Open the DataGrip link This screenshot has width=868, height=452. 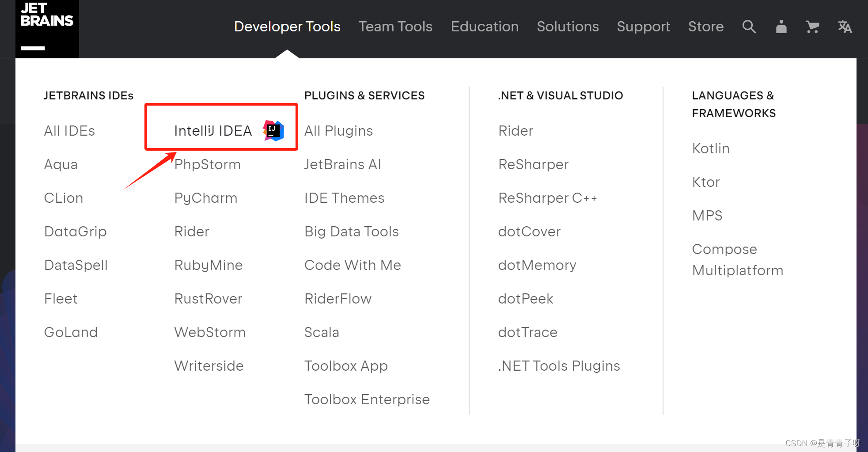(x=76, y=232)
